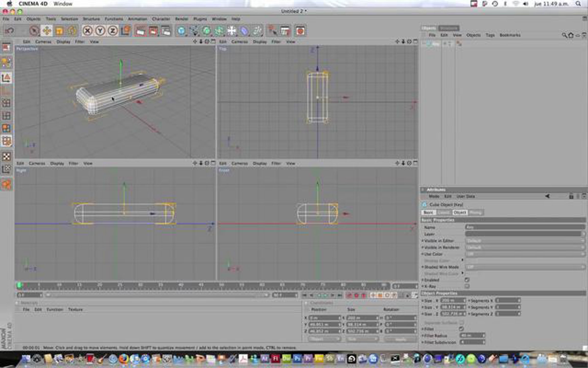
Task: Click the Undo arrow icon
Action: click(x=10, y=31)
